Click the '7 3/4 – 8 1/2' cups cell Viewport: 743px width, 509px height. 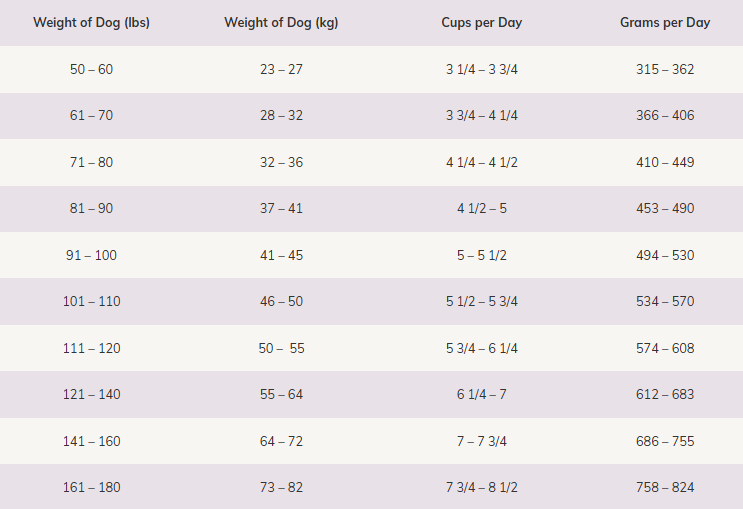click(x=482, y=488)
